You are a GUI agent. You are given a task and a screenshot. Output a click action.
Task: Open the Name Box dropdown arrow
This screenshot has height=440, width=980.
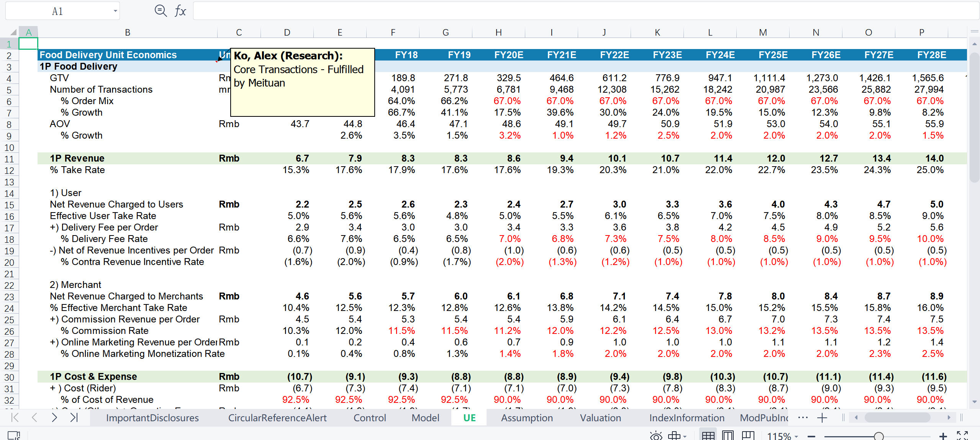tap(115, 11)
